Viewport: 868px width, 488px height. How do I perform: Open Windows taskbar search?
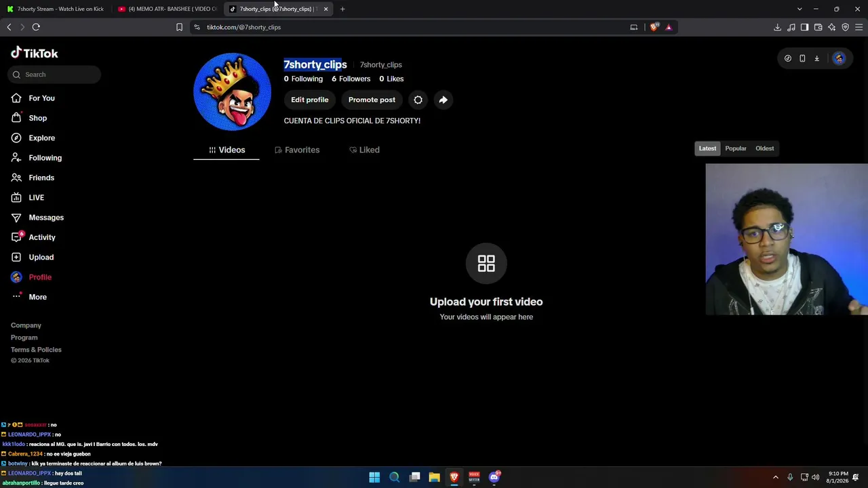[x=394, y=477]
